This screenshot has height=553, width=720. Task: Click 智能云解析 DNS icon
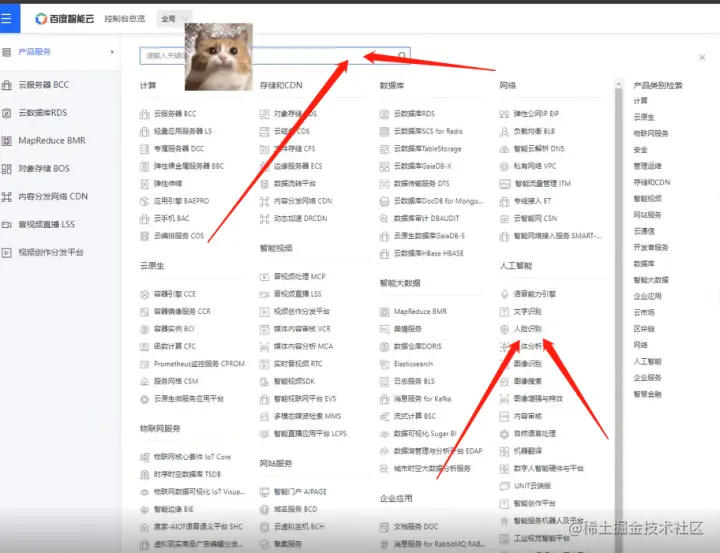coord(504,149)
